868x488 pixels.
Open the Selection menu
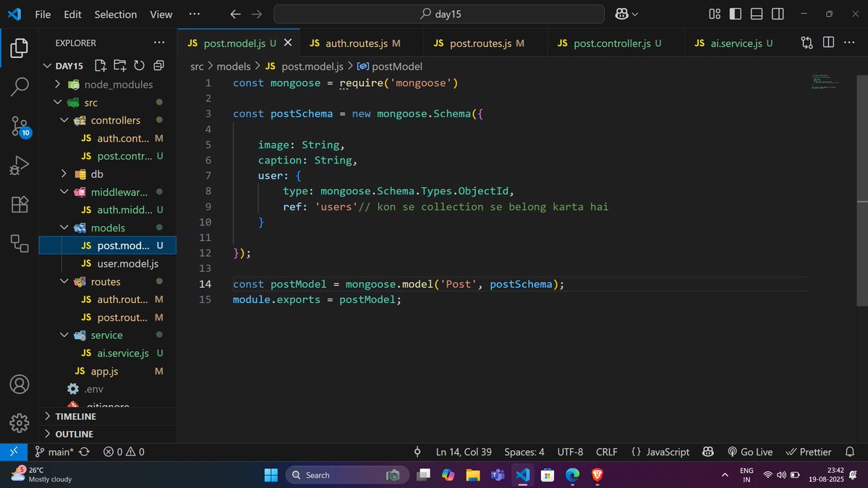(116, 14)
